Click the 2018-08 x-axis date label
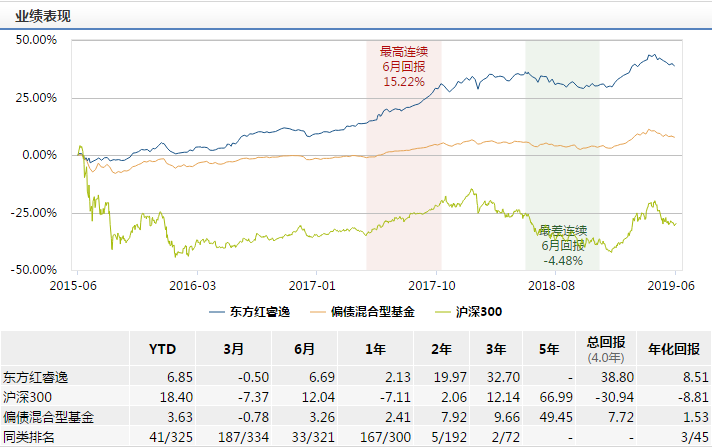The width and height of the screenshot is (712, 447). pyautogui.click(x=551, y=286)
